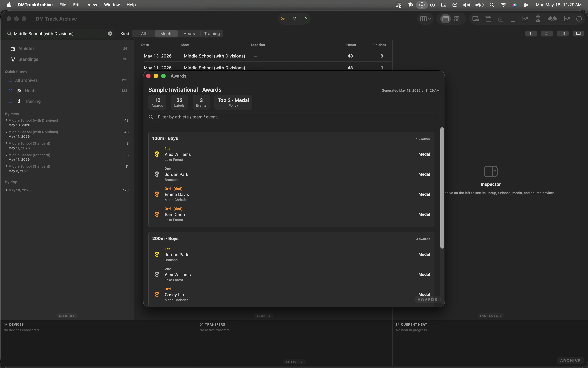Click the calendar schedule toolbar icon
The image size is (588, 368).
pyautogui.click(x=475, y=19)
